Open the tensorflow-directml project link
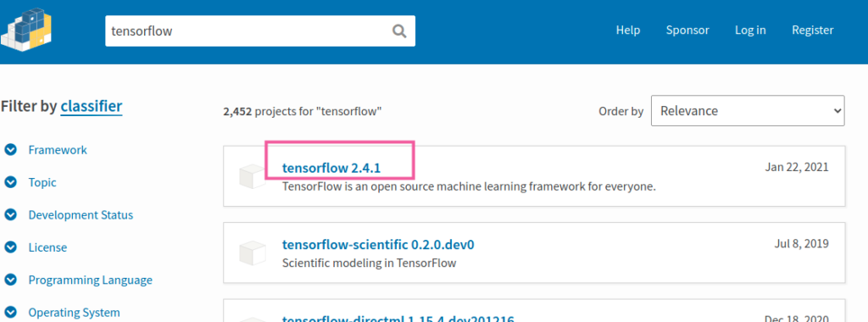The height and width of the screenshot is (322, 868). [x=398, y=319]
